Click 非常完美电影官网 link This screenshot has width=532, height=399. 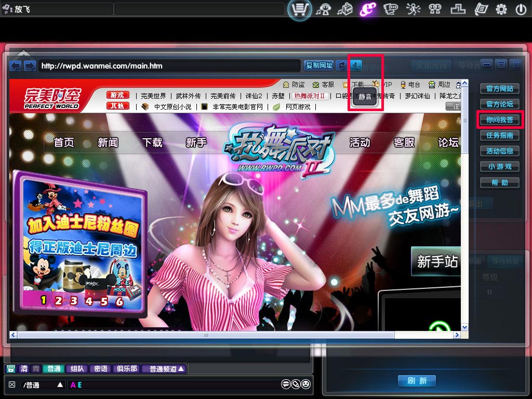[237, 107]
